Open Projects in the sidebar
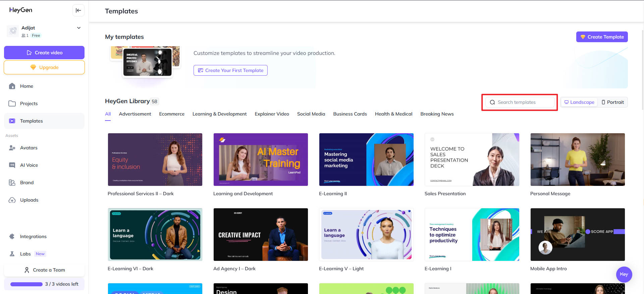 point(44,103)
